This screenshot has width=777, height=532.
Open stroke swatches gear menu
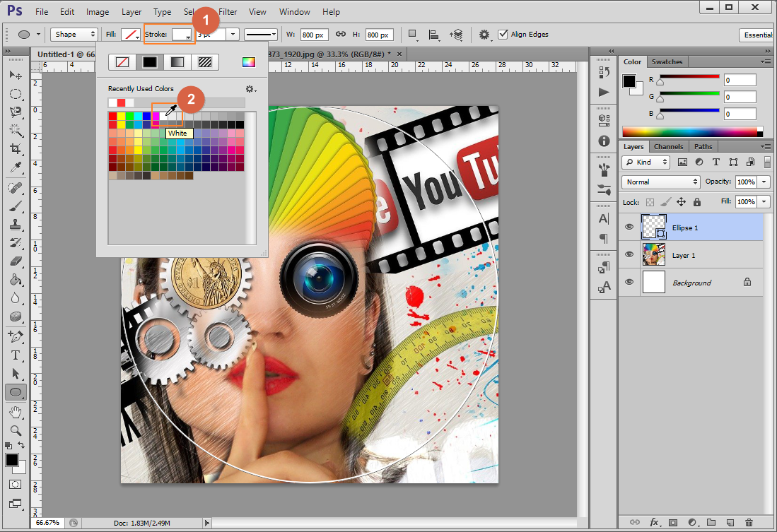[x=251, y=89]
